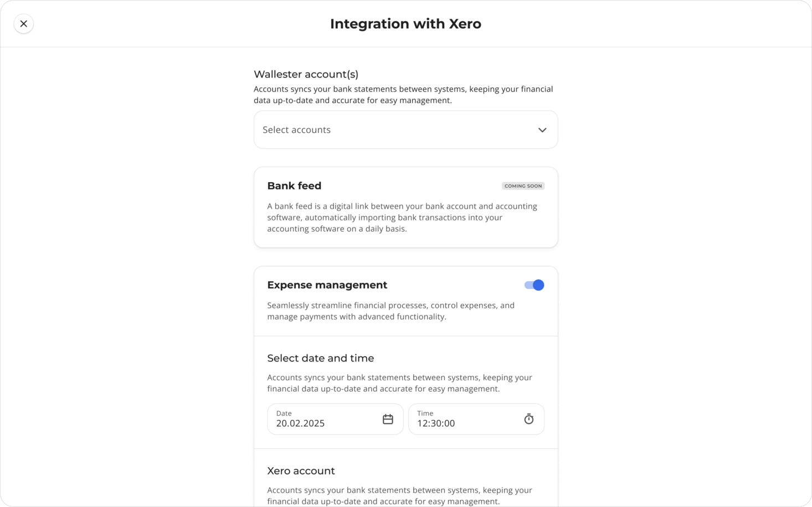
Task: Click the Bank feed description text
Action: (402, 218)
